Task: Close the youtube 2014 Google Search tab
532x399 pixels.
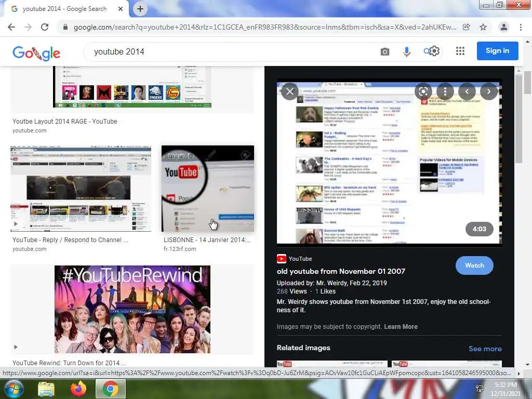Action: (x=121, y=9)
